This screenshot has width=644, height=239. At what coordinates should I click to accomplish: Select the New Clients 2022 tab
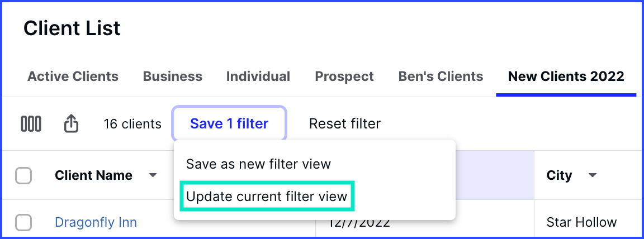pyautogui.click(x=566, y=77)
